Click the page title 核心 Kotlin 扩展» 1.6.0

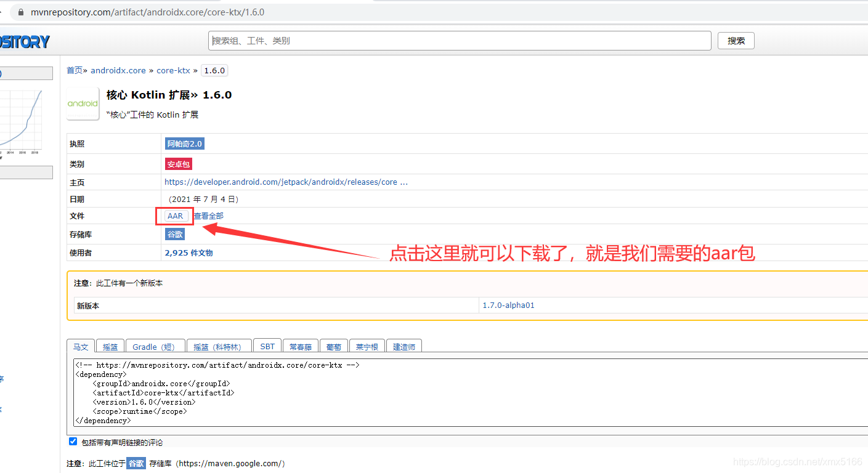click(x=169, y=95)
